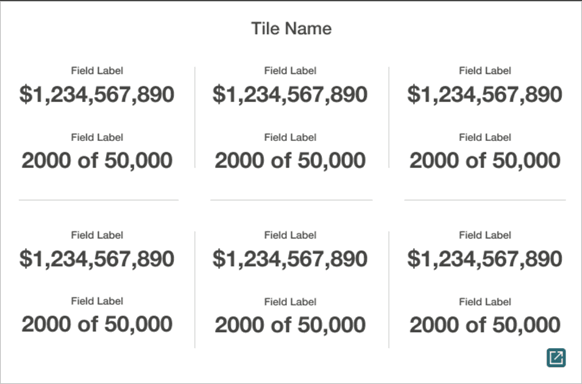The height and width of the screenshot is (384, 582).
Task: Click first Field Label in top-left cell
Action: [x=97, y=70]
